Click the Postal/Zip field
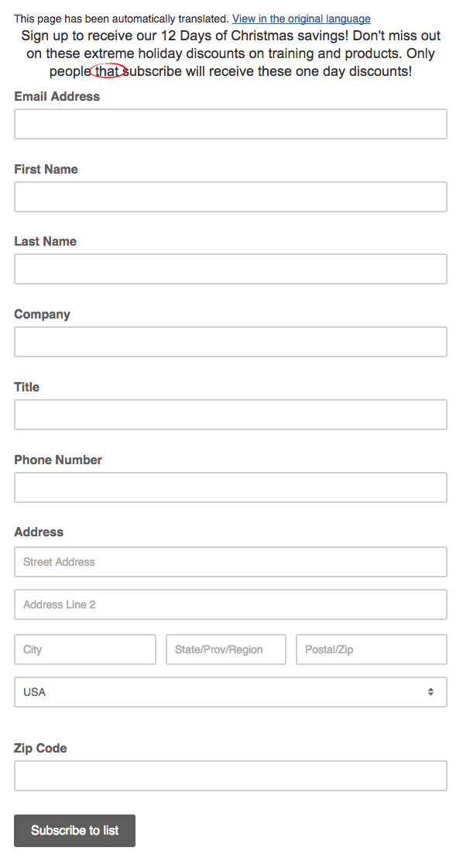The image size is (463, 868). point(371,649)
